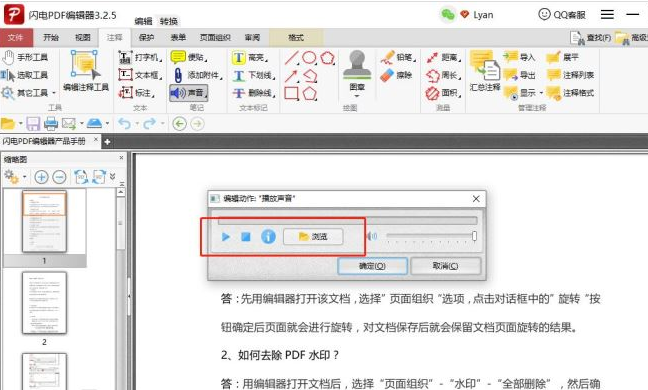Screen dimensions: 648x390
Task: Open 汇总注释 summarize comments
Action: (x=485, y=71)
